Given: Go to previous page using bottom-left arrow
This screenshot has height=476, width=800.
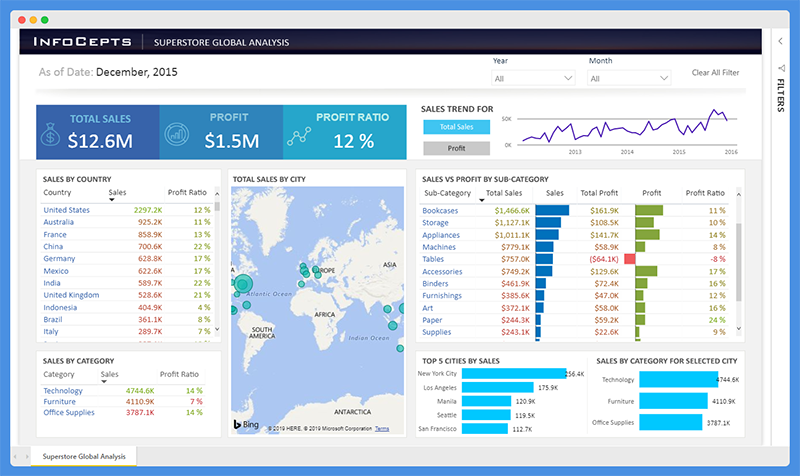Looking at the screenshot, I should point(14,456).
